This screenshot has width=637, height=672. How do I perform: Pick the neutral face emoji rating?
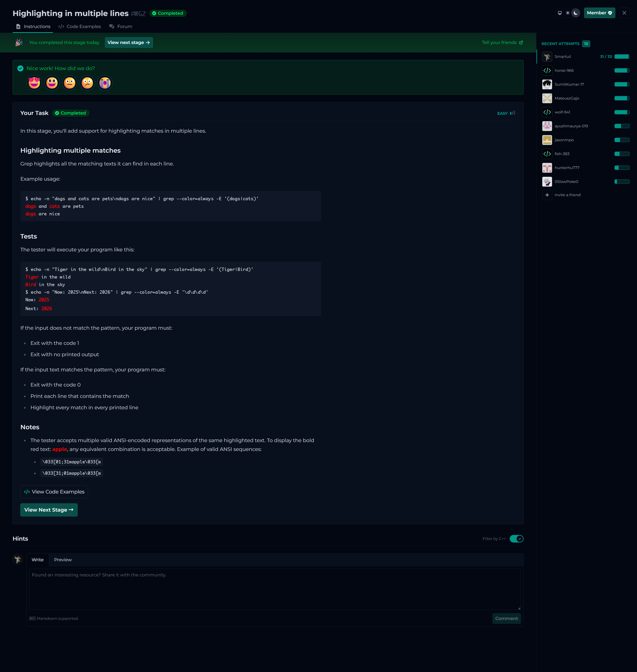click(70, 83)
